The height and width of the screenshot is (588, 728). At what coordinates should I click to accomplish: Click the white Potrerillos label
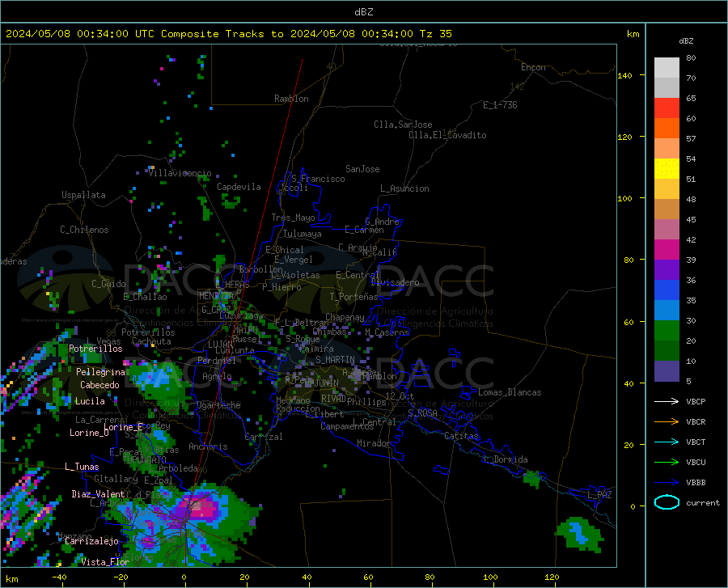(95, 349)
